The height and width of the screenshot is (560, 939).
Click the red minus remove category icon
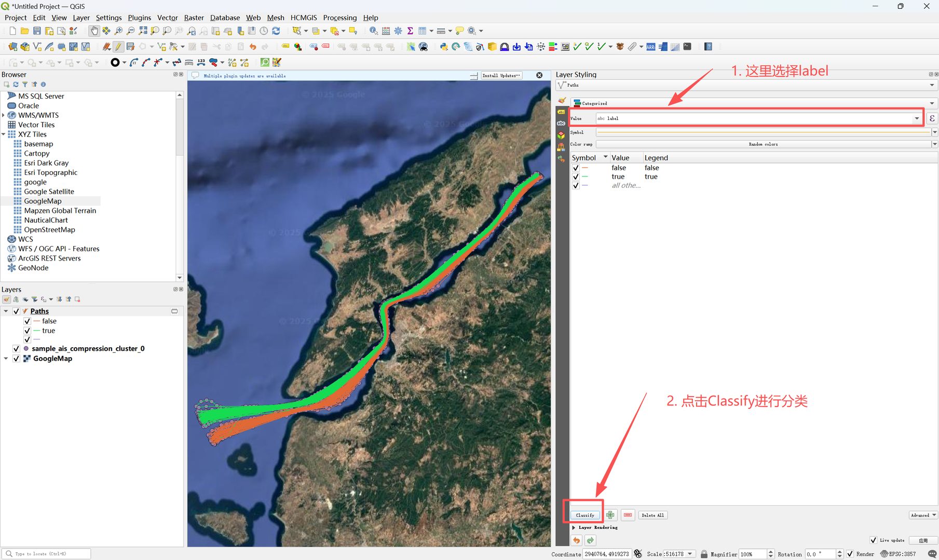click(628, 515)
